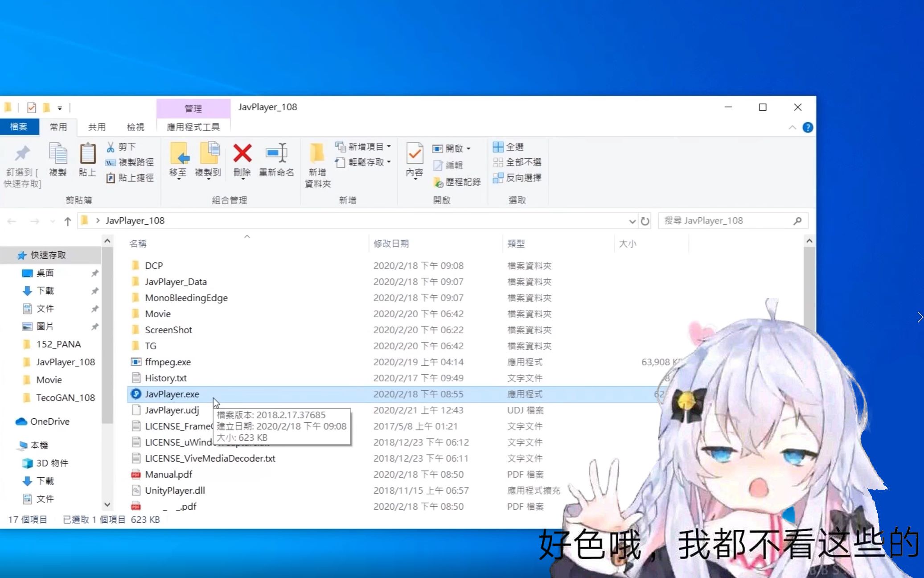
Task: Select OneDrive in the navigation pane
Action: [x=49, y=421]
